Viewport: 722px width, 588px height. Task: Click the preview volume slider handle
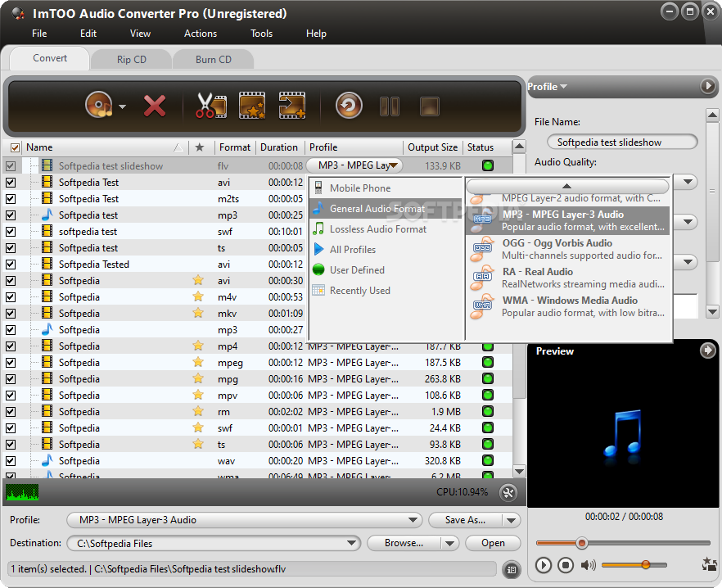(646, 564)
